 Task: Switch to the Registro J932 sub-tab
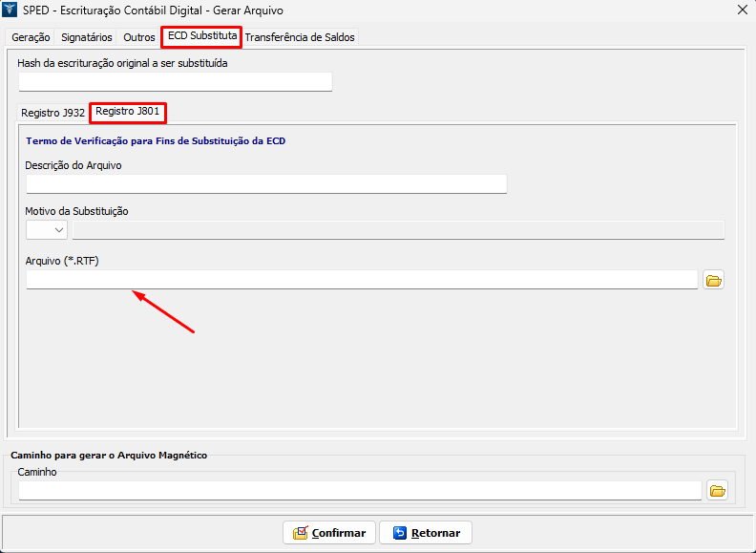[x=52, y=113]
